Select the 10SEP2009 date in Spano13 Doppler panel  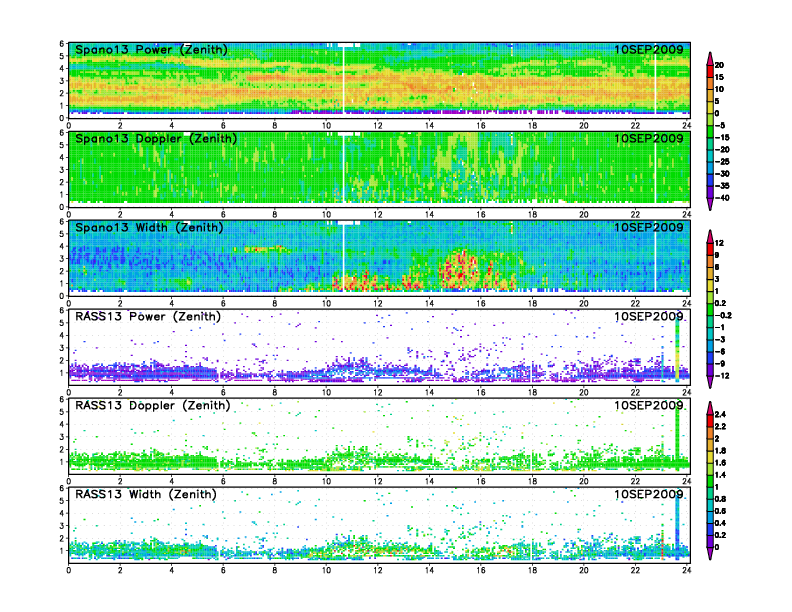(649, 138)
